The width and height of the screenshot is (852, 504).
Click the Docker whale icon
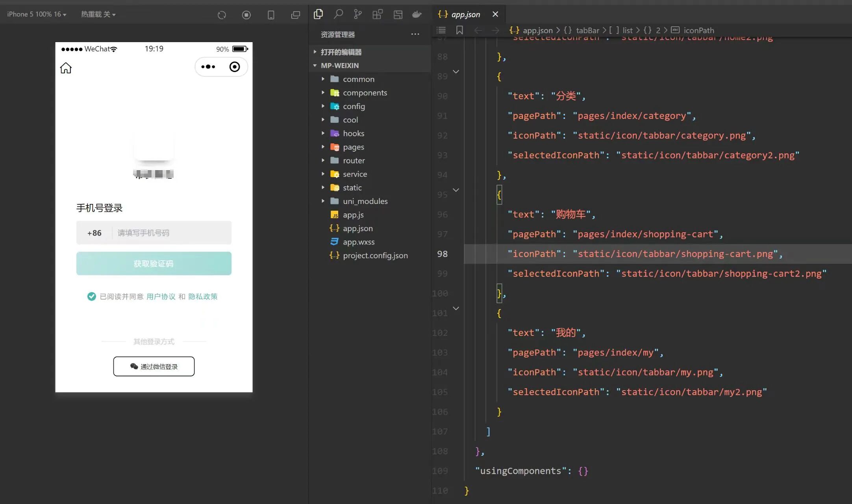417,15
